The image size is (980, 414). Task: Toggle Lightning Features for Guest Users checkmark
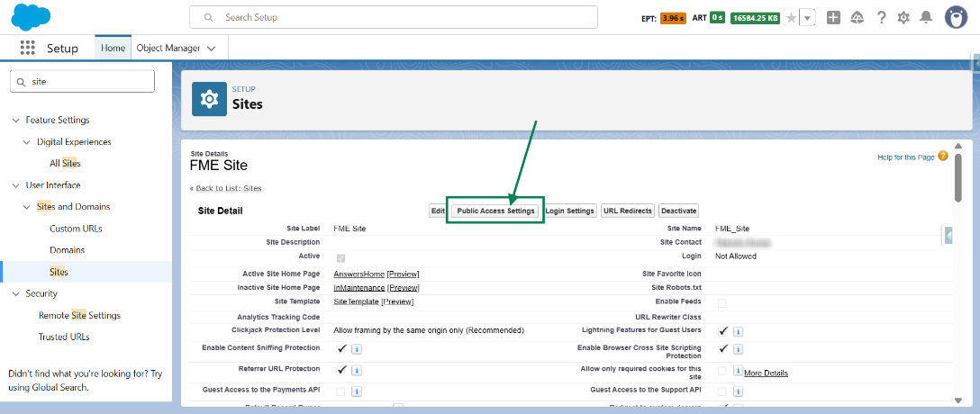[723, 330]
